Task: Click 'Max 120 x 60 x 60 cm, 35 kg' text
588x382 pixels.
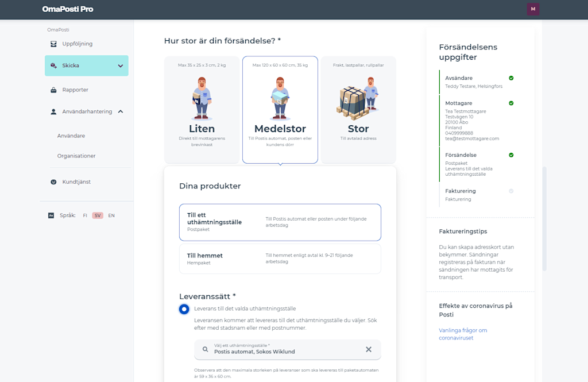Action: [280, 65]
